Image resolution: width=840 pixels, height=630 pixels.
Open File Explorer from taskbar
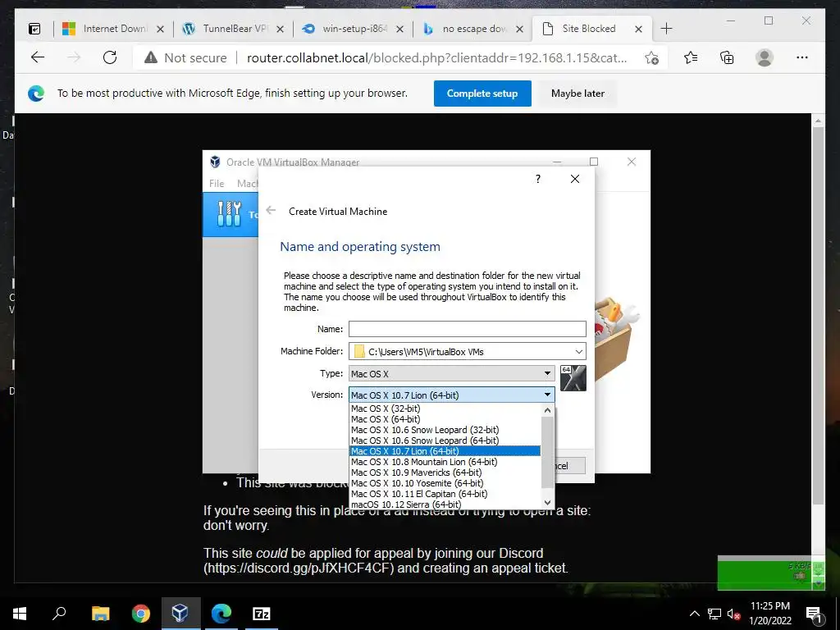[100, 614]
